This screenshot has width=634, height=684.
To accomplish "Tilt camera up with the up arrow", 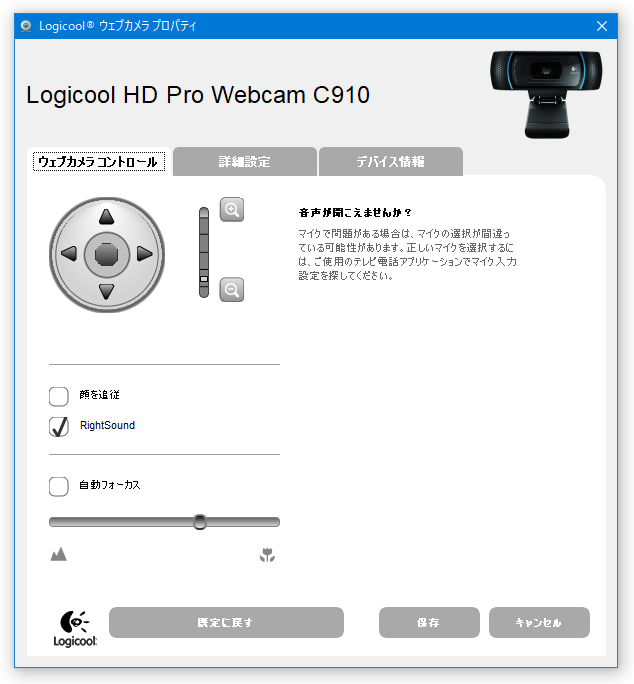I will click(x=106, y=217).
